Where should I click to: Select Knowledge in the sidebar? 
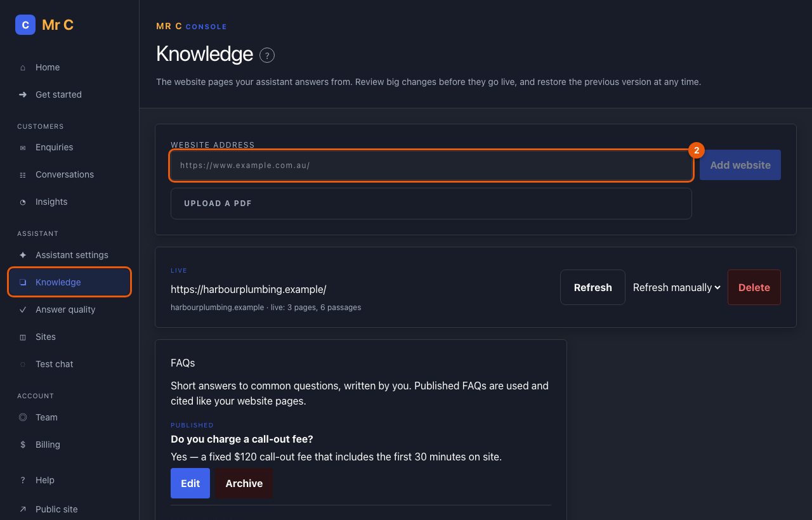(x=70, y=282)
